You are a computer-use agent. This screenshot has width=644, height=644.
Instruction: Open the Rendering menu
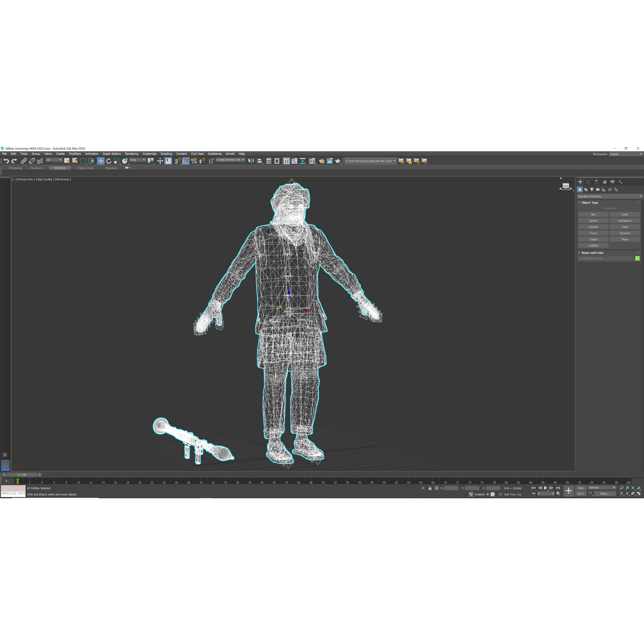click(x=132, y=154)
